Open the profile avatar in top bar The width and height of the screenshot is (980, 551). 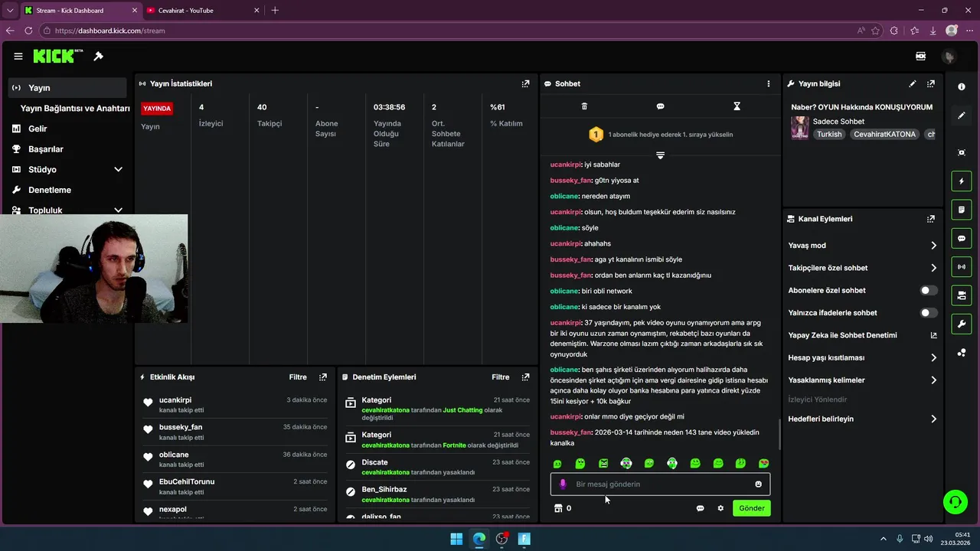coord(949,57)
